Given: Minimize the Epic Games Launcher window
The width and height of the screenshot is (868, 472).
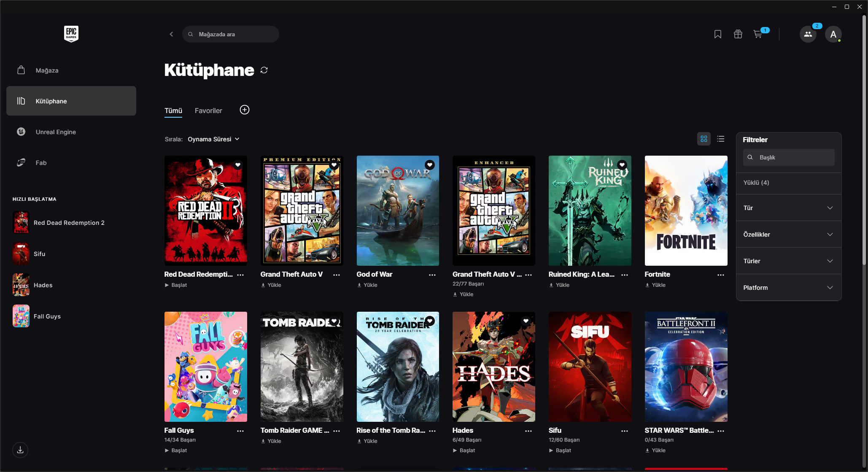Looking at the screenshot, I should (834, 7).
